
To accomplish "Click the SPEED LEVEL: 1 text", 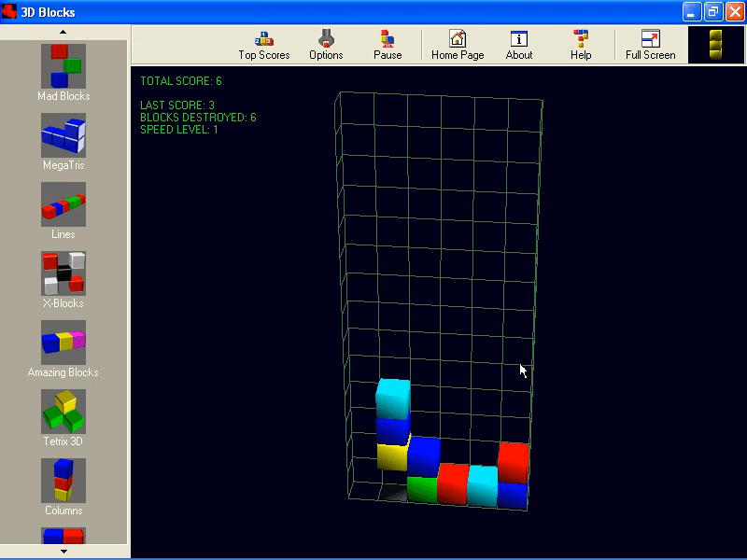I will [x=179, y=130].
